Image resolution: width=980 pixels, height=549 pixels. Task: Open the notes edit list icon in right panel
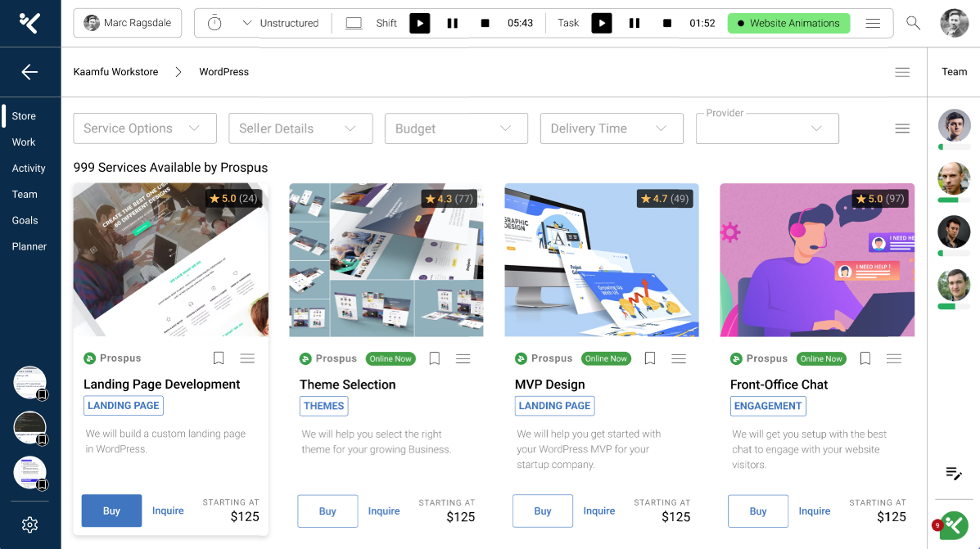pos(953,474)
